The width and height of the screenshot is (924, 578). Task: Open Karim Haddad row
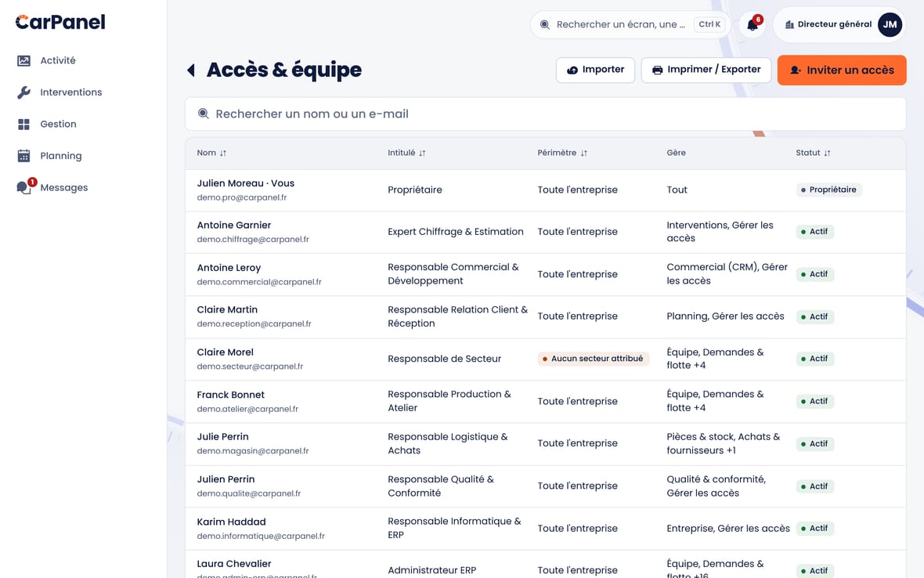(545, 529)
